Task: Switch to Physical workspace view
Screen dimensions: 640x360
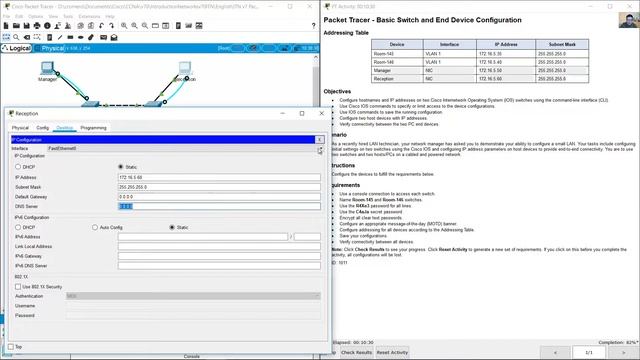Action: pyautogui.click(x=50, y=48)
